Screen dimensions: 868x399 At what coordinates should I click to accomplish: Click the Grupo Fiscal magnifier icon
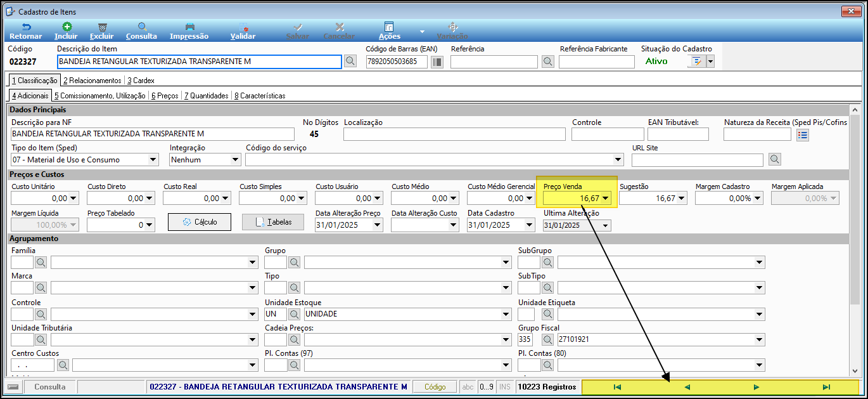click(x=547, y=339)
